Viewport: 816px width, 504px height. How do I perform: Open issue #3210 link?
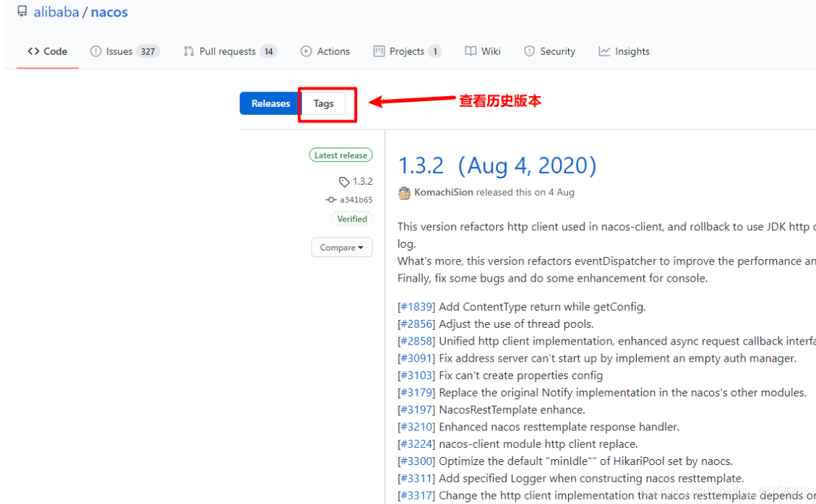[x=416, y=427]
